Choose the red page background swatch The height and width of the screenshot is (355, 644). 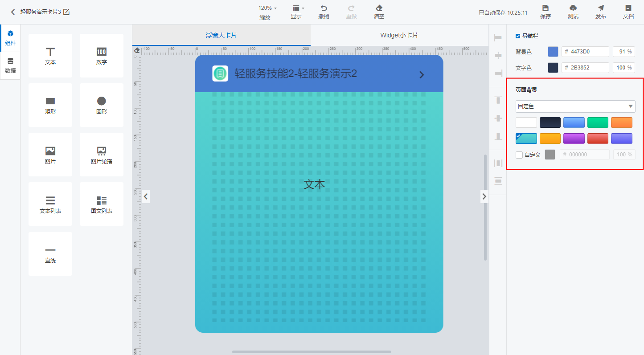(x=598, y=139)
